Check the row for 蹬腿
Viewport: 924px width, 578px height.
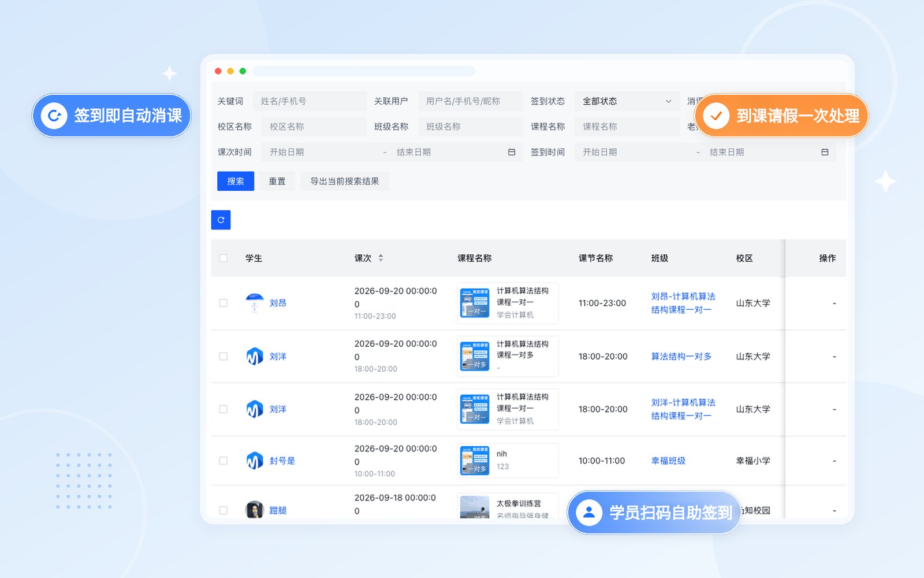223,510
